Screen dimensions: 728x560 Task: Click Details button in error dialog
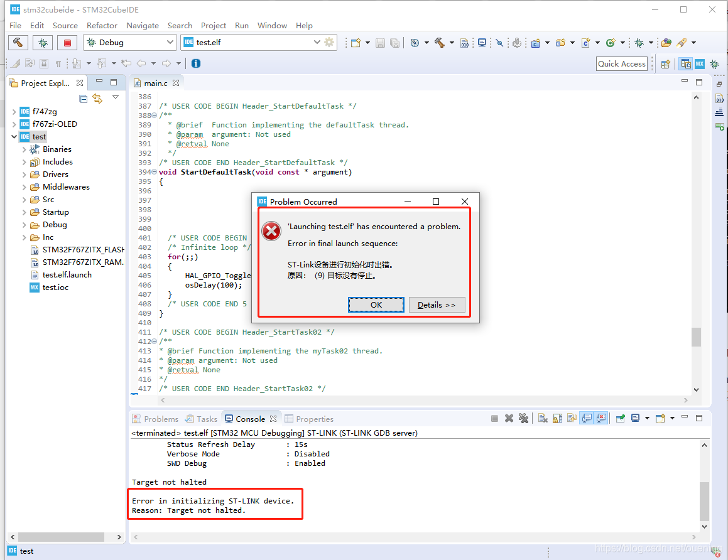pos(437,305)
